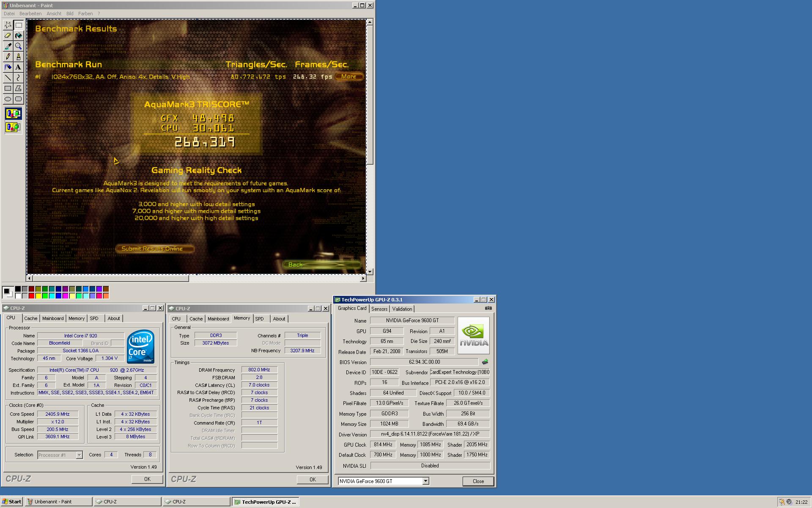Switch to Validation tab in GPU-Z
This screenshot has width=812, height=508.
click(402, 309)
